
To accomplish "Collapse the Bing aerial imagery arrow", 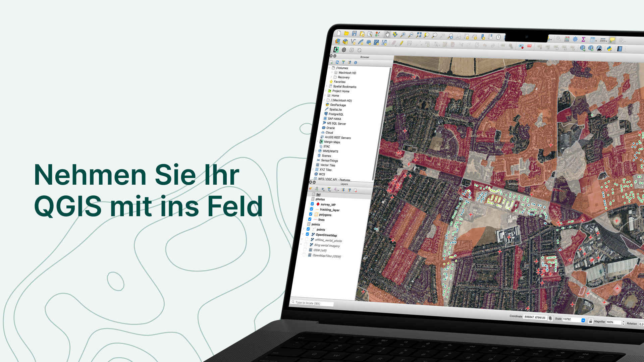I will [301, 244].
